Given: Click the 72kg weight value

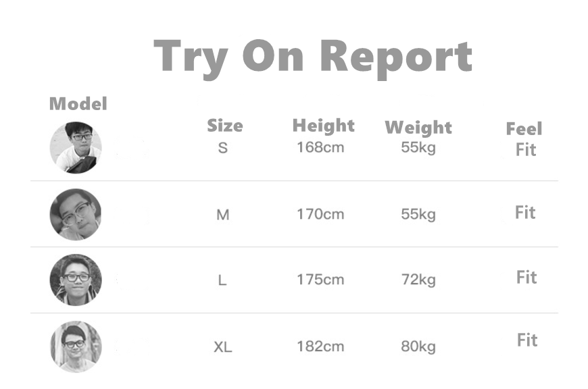Looking at the screenshot, I should pyautogui.click(x=418, y=280).
